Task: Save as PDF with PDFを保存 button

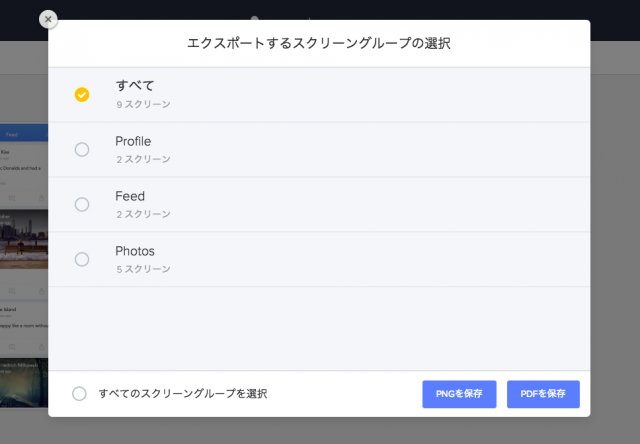Action: point(543,394)
